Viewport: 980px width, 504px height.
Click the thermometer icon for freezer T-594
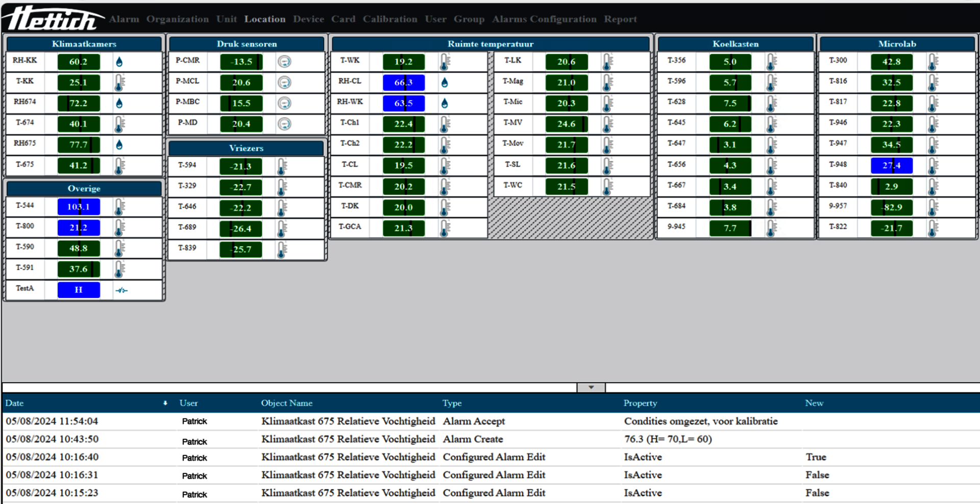[x=282, y=166]
